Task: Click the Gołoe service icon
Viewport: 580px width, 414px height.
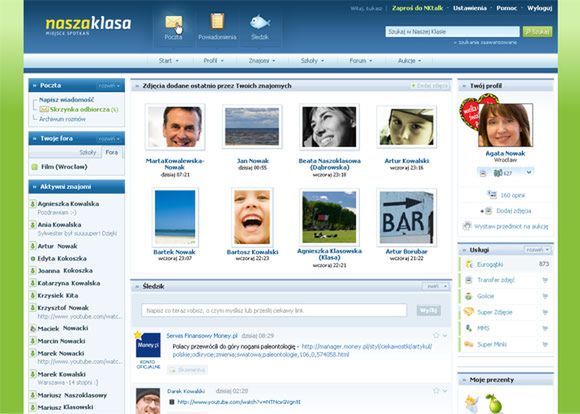Action: (469, 296)
